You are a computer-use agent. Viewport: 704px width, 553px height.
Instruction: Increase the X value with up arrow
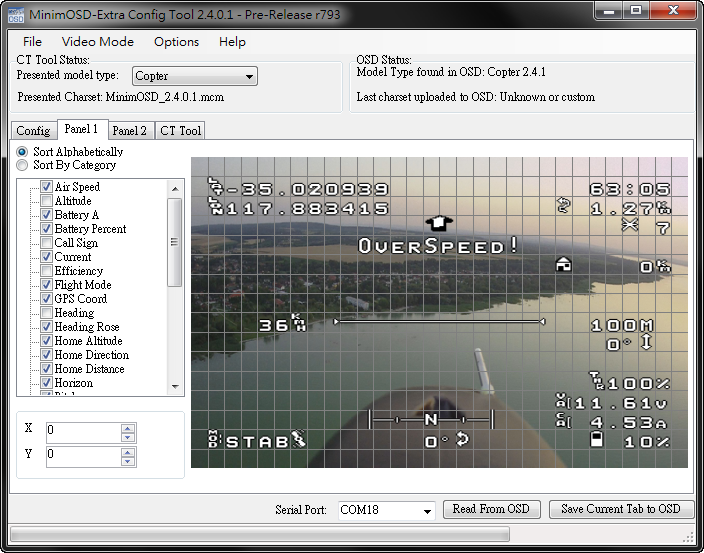click(x=128, y=427)
